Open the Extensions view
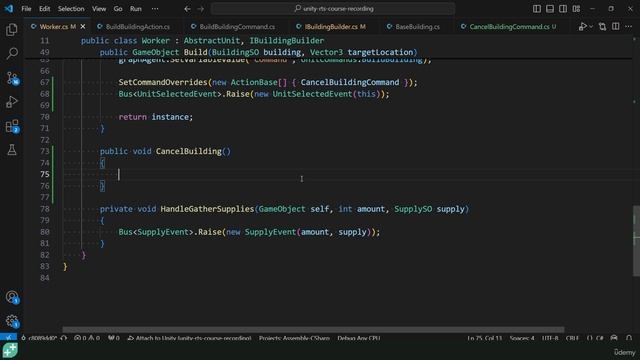The image size is (640, 360). [12, 126]
